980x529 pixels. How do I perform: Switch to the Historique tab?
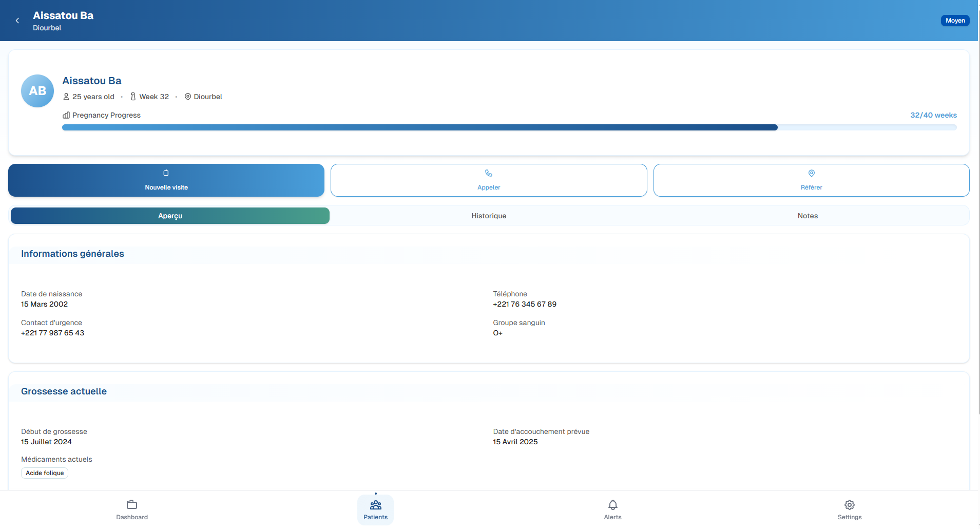pos(488,216)
